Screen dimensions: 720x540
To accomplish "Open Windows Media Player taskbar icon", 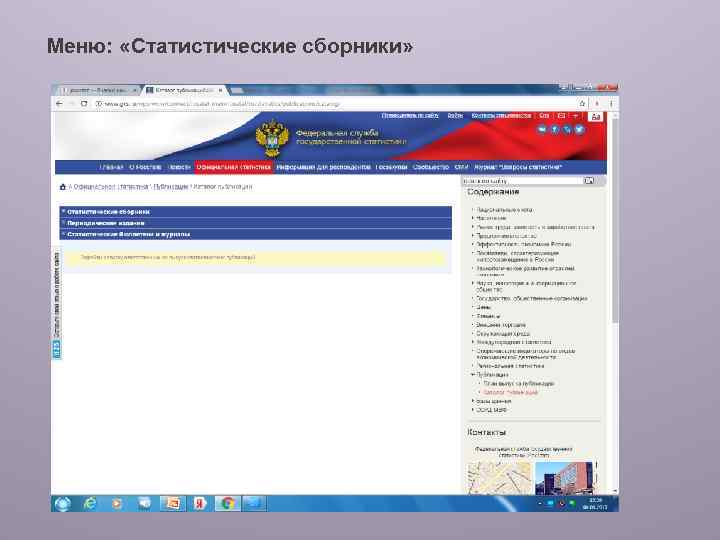I will pos(117,504).
